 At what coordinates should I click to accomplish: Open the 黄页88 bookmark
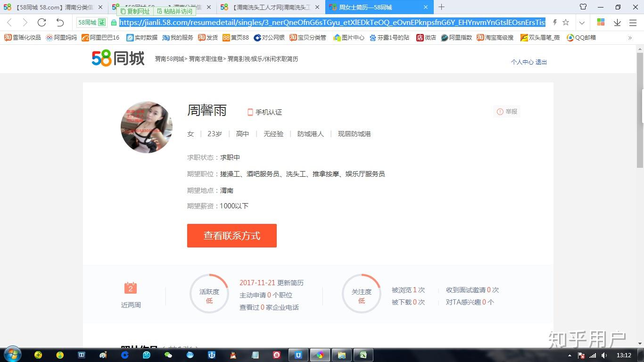[x=236, y=37]
